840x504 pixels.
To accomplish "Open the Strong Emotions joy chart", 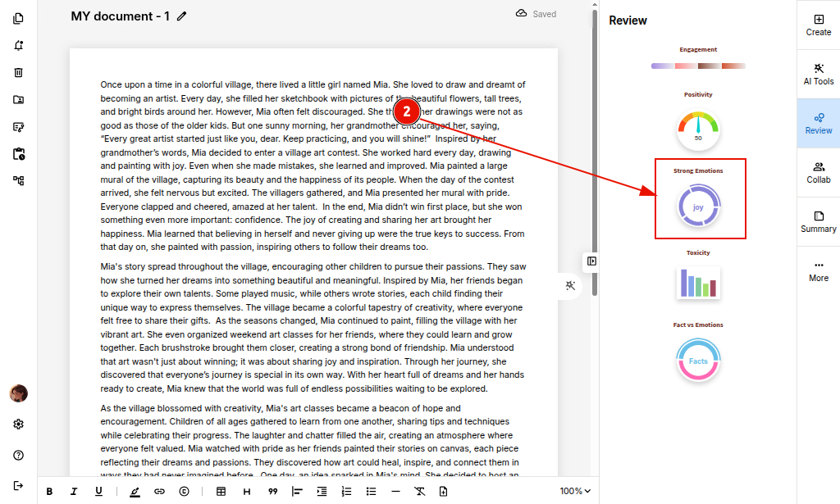I will [x=698, y=207].
